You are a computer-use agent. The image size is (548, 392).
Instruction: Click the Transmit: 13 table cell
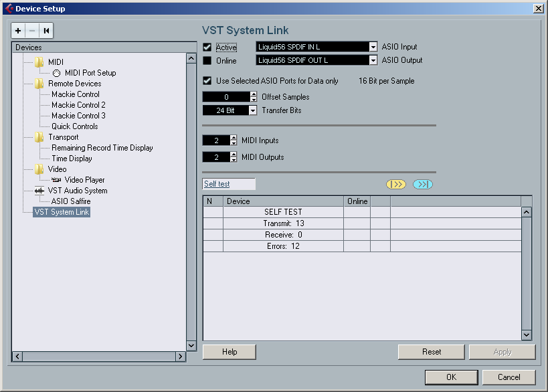click(284, 223)
